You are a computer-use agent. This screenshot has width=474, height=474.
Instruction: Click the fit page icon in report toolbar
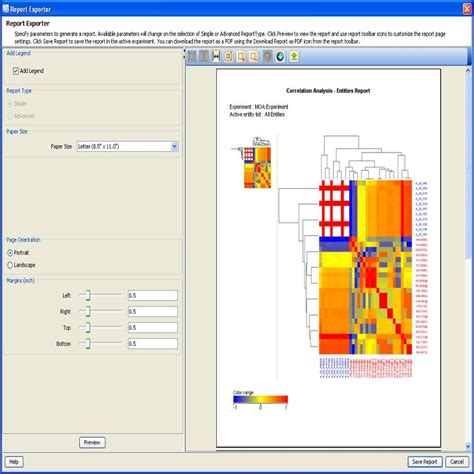click(x=228, y=56)
